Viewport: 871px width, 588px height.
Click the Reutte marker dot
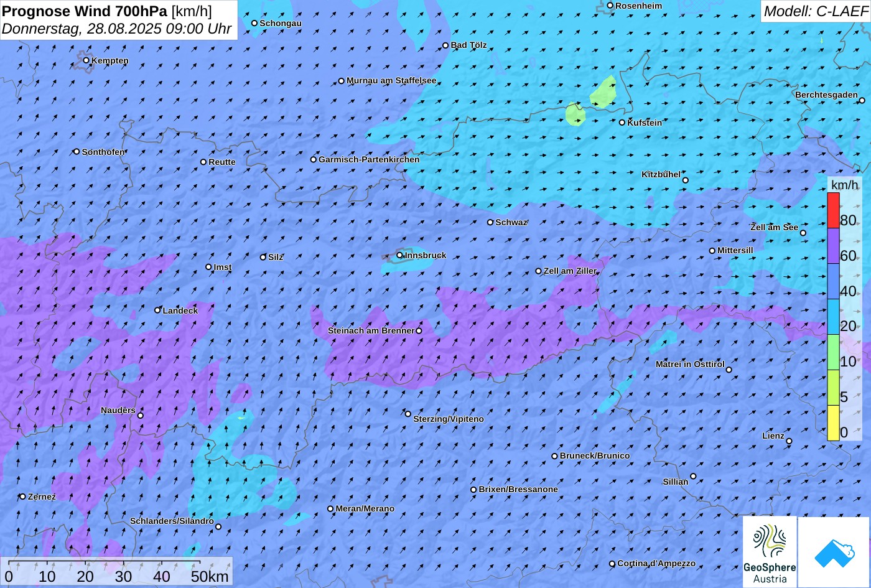tap(203, 162)
